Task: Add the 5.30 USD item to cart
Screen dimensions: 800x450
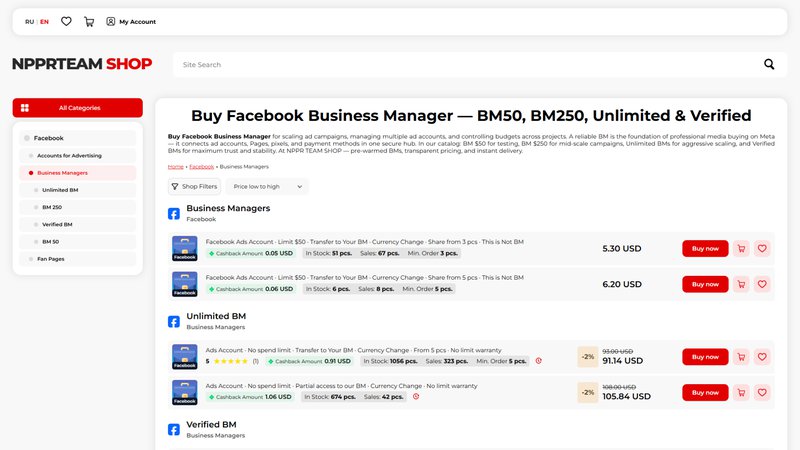Action: click(x=741, y=248)
